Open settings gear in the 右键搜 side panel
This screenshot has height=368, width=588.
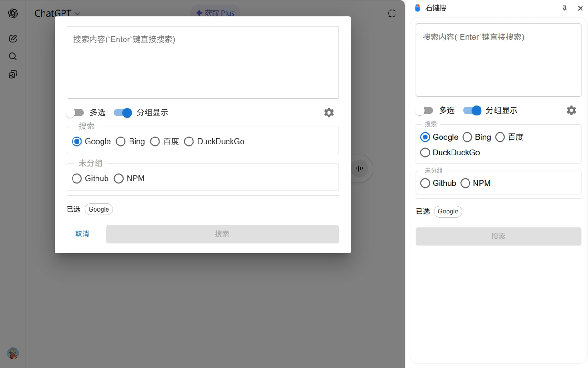[571, 110]
